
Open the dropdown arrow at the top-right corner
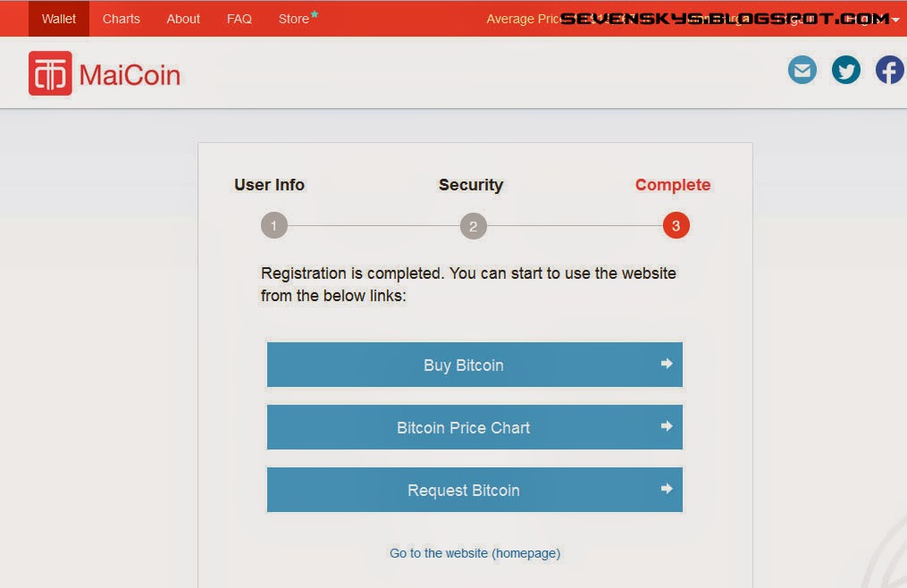pos(894,20)
